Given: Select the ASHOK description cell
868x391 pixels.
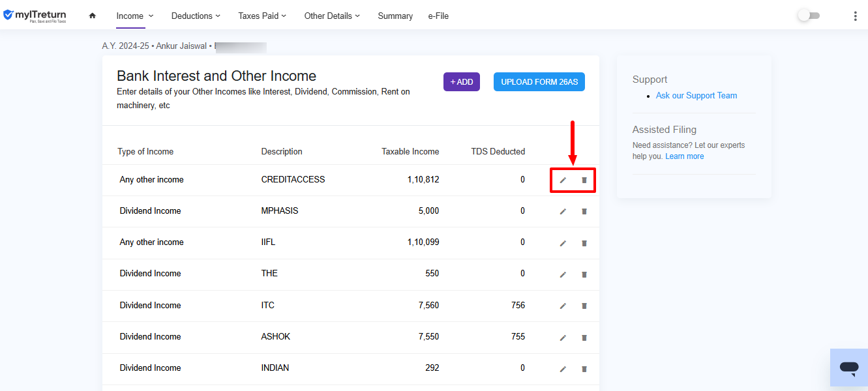Looking at the screenshot, I should point(276,336).
